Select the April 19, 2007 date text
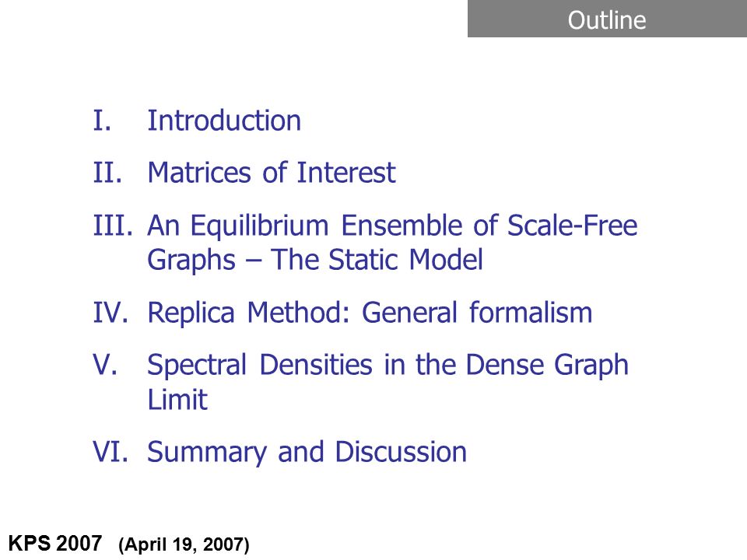The image size is (747, 560). coord(184,544)
